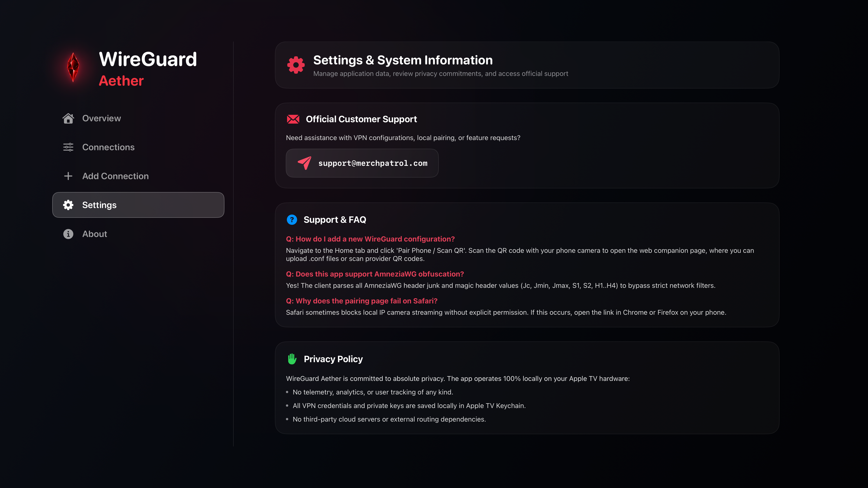868x488 pixels.
Task: Click 'How do I add a new WireGuard configuration?' question
Action: (x=370, y=239)
